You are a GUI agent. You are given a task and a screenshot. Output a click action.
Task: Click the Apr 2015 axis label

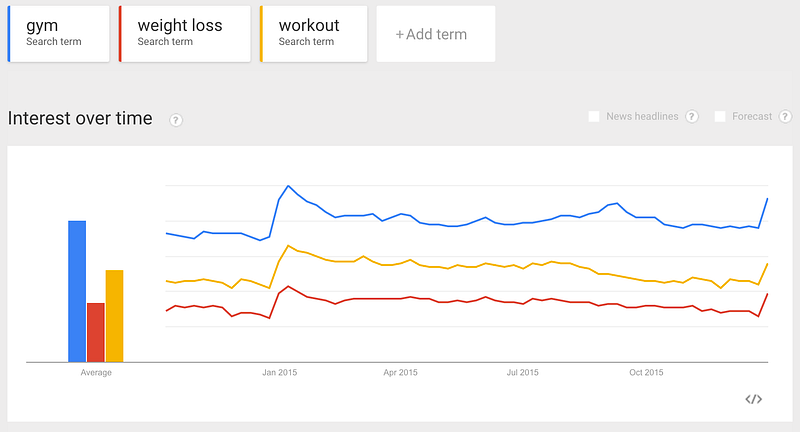pos(401,373)
